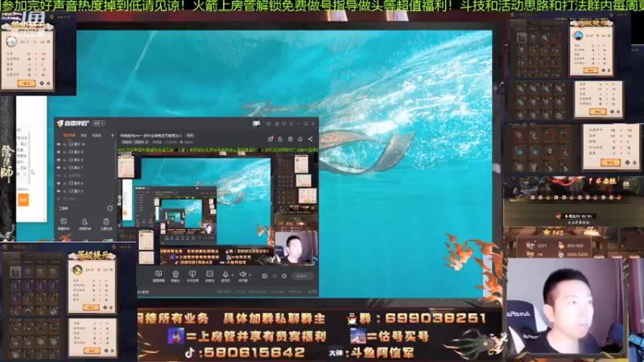Edit room title with pencil icon
Screen dimensions: 644x362
[x=147, y=142]
